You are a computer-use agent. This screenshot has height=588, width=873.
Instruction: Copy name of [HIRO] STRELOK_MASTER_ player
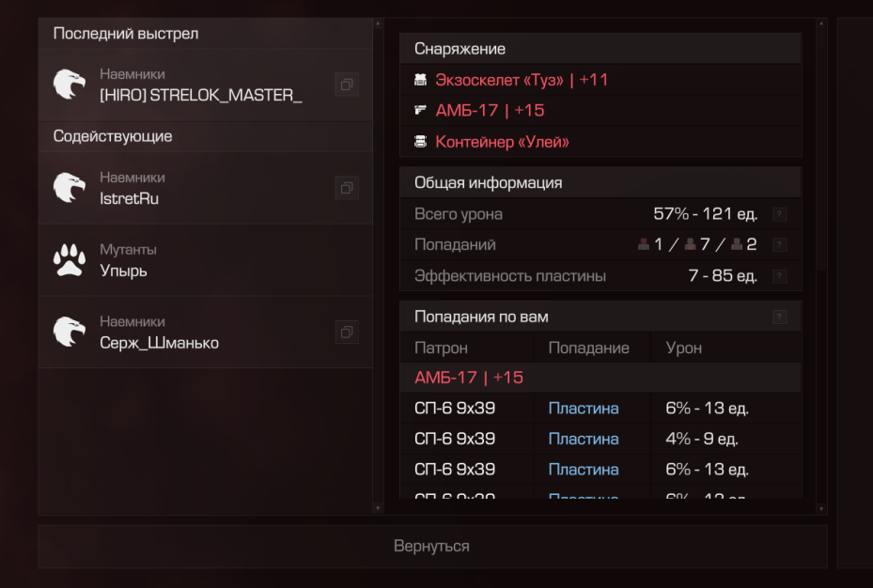click(347, 85)
